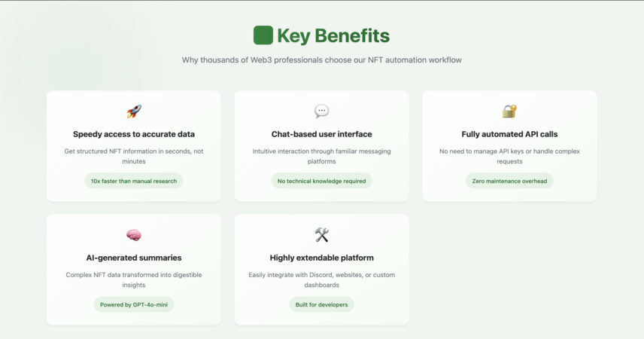Click the 'Zero maintenance overhead' pill

[509, 181]
